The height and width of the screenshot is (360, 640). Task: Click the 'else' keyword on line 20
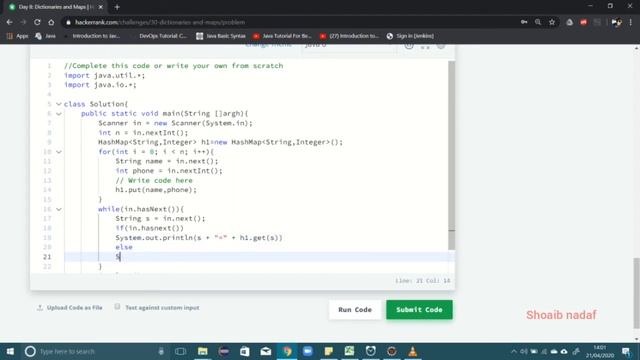point(124,247)
